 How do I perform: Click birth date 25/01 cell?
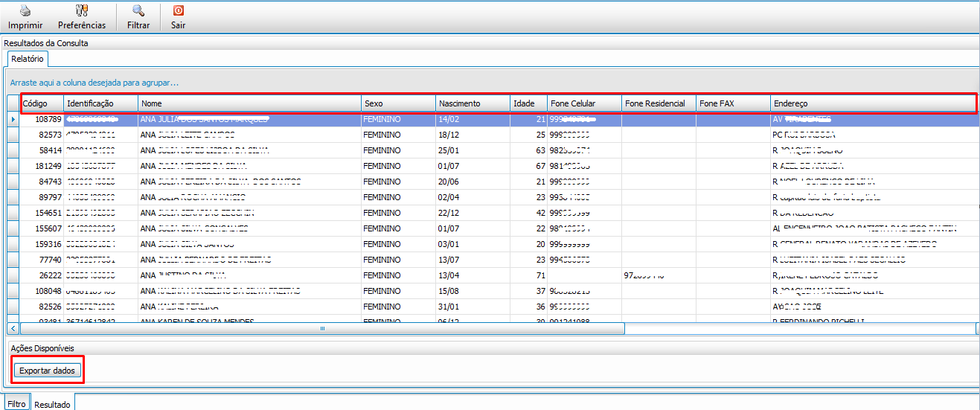[x=473, y=150]
